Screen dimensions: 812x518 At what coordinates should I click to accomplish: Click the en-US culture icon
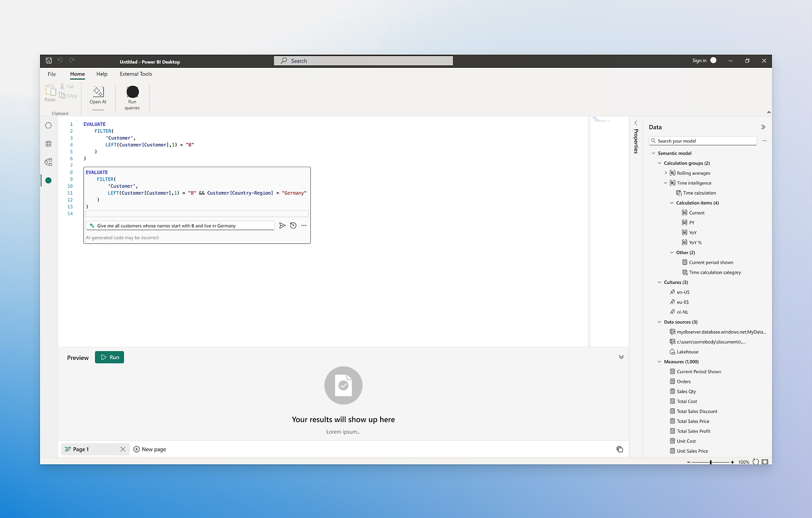tap(672, 292)
